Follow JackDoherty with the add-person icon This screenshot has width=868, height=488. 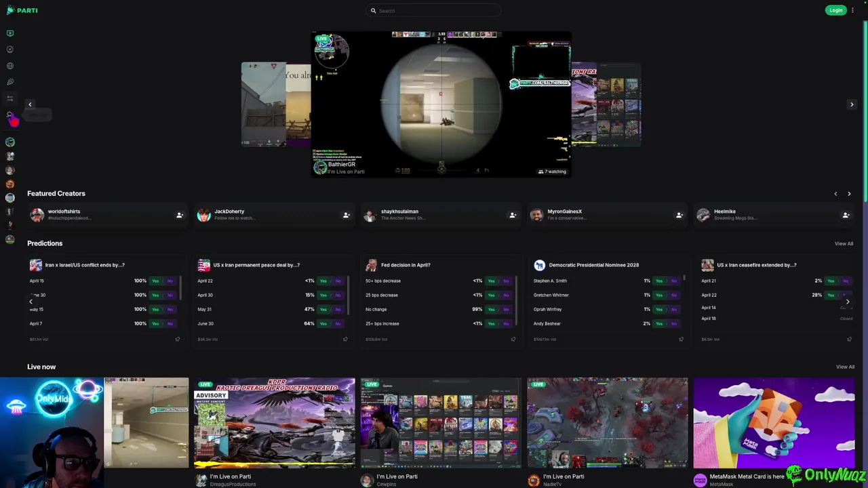[346, 216]
